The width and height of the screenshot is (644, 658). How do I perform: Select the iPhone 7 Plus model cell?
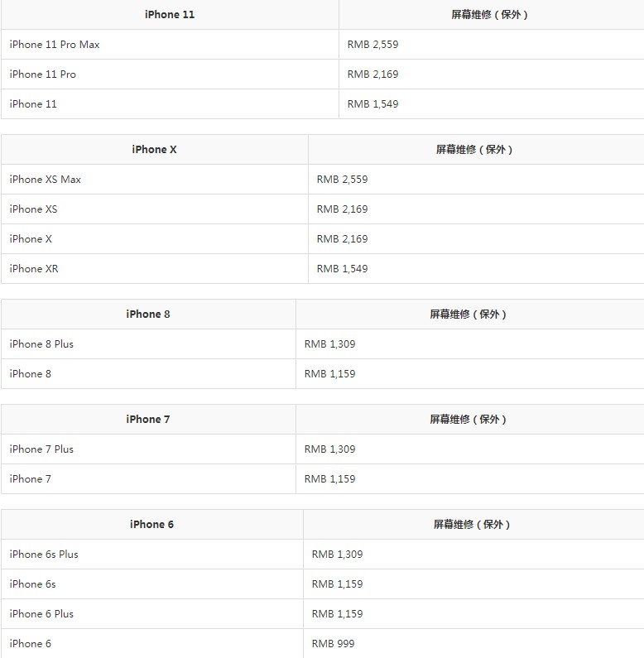tap(41, 449)
